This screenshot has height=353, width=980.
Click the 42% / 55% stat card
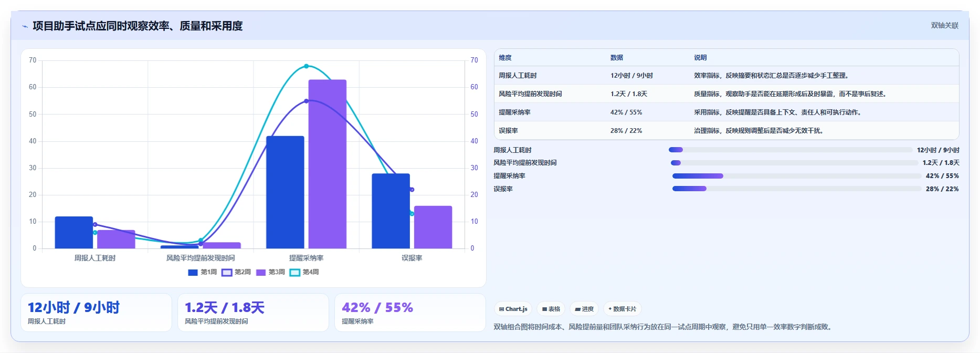tap(410, 313)
